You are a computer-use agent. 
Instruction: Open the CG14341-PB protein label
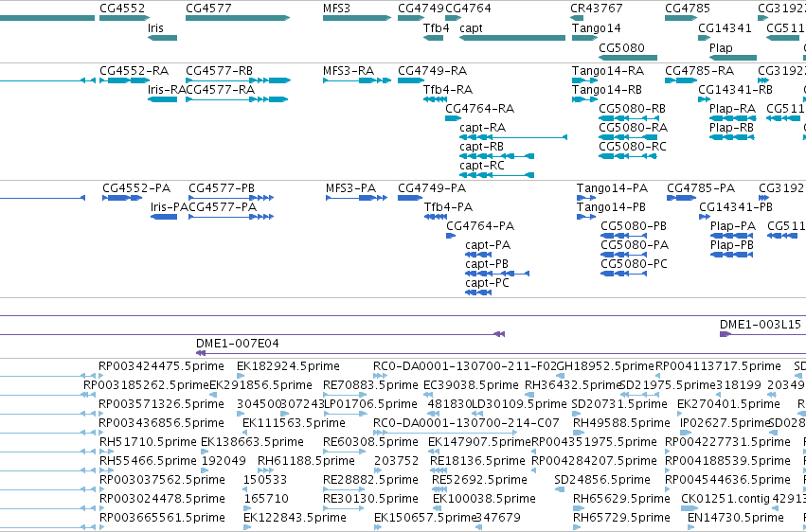pos(736,207)
